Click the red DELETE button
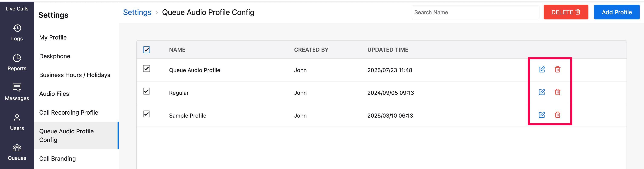The image size is (644, 169). (x=565, y=12)
